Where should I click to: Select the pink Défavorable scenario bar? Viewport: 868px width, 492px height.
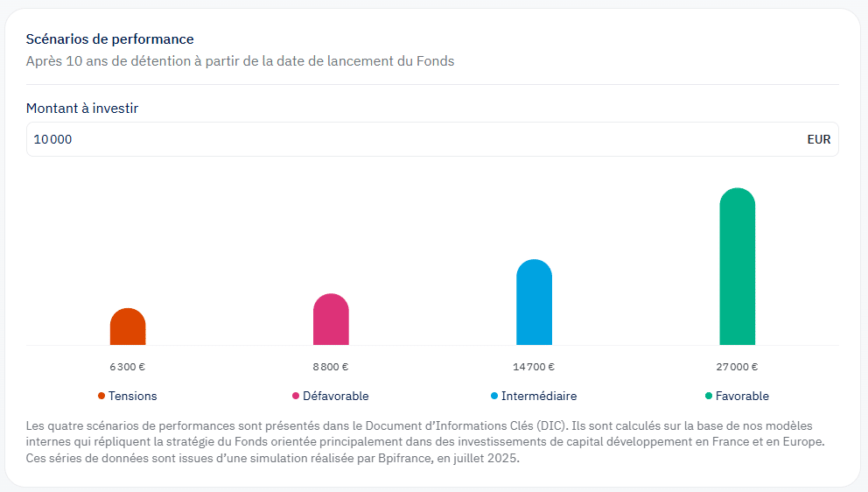pos(331,320)
